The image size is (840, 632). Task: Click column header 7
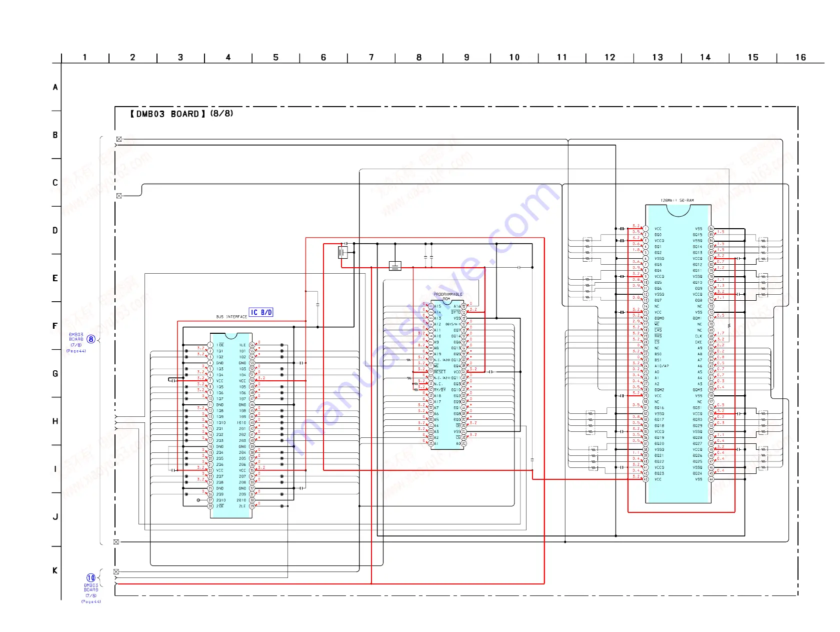(x=371, y=58)
